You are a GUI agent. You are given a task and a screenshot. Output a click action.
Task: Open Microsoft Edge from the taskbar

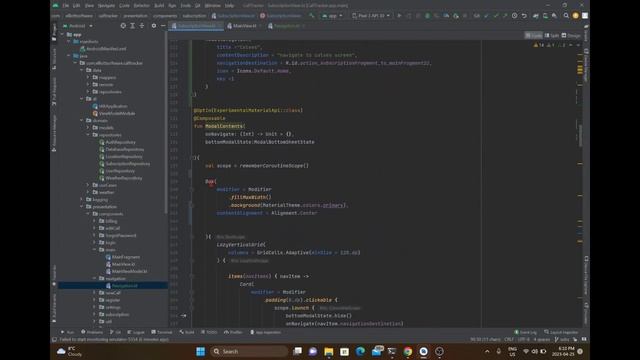tap(360, 351)
